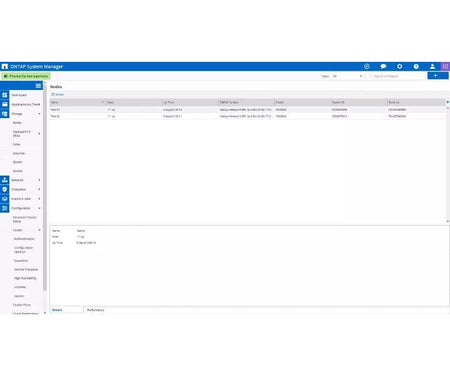The height and width of the screenshot is (375, 450).
Task: Sort by the Model column header
Action: click(302, 102)
